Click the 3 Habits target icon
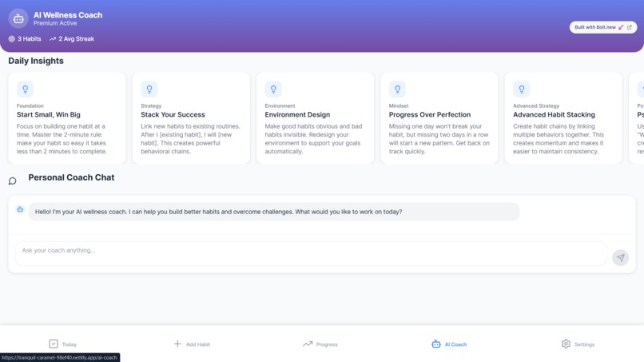Viewport: 644px width, 362px height. click(11, 38)
